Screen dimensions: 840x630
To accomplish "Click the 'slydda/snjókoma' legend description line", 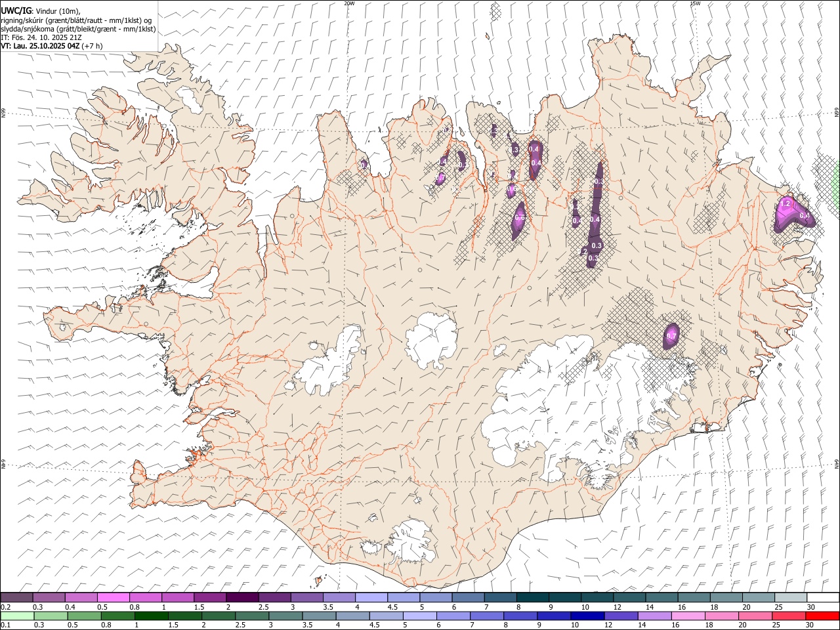I will click(x=78, y=29).
